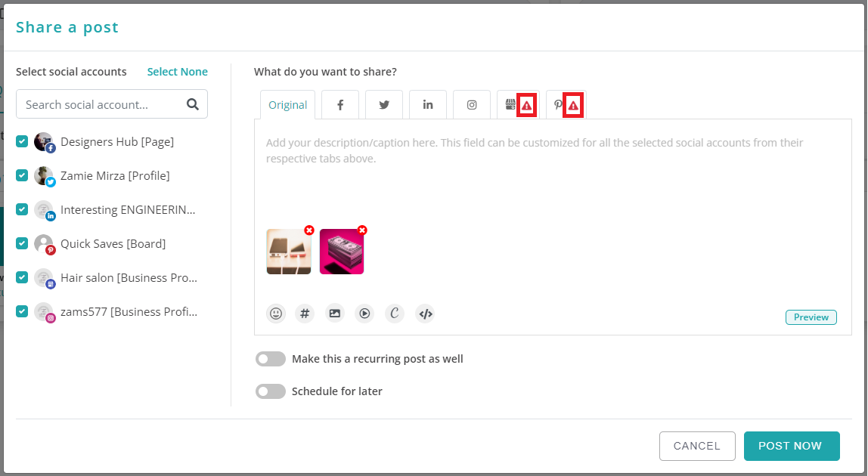Image resolution: width=868 pixels, height=476 pixels.
Task: Click the Hair salon [Business Pro... label
Action: pos(129,278)
